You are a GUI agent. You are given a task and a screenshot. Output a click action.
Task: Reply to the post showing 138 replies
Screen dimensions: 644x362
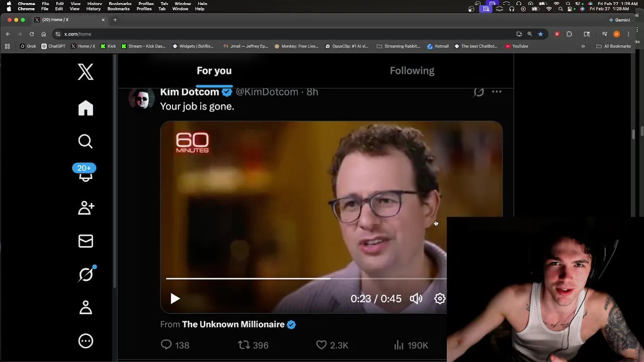[x=175, y=345]
